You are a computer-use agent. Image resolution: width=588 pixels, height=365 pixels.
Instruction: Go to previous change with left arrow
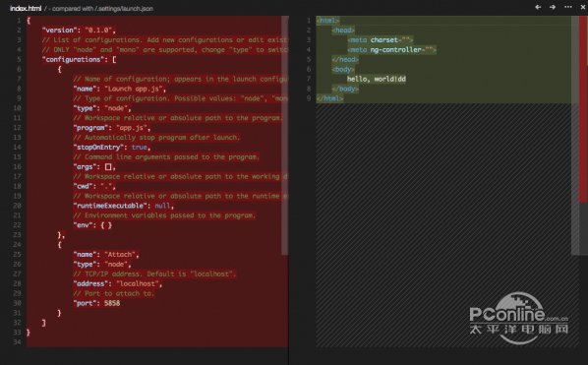pos(538,7)
